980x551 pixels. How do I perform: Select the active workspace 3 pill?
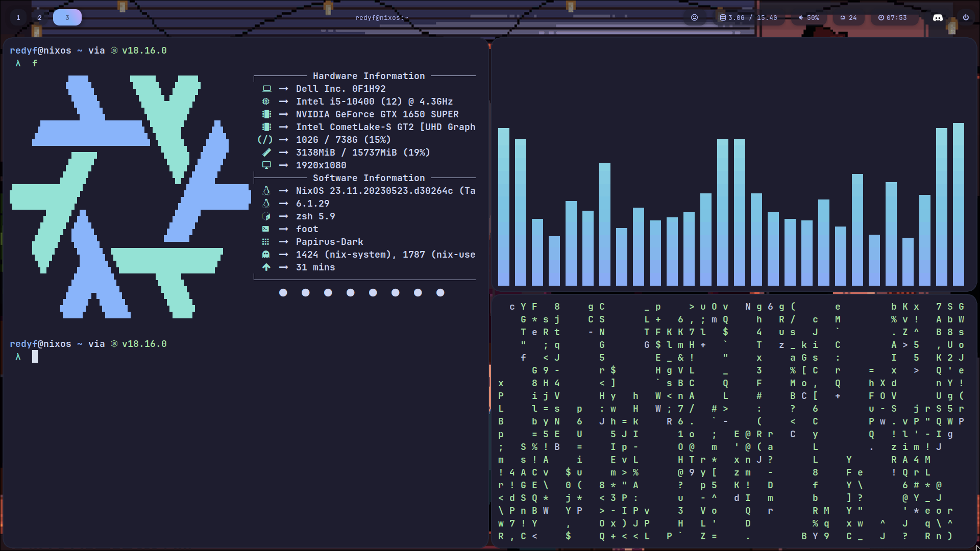(67, 18)
